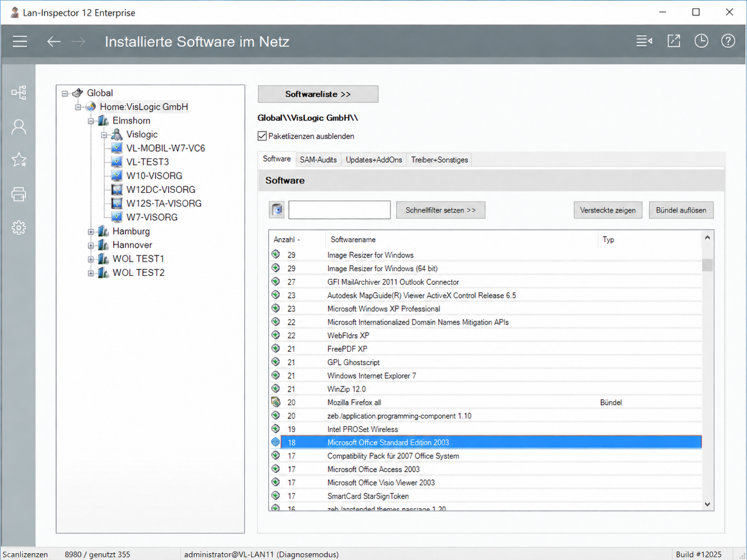Select SmartCard StarSignToken row
This screenshot has width=747, height=560.
click(x=485, y=496)
